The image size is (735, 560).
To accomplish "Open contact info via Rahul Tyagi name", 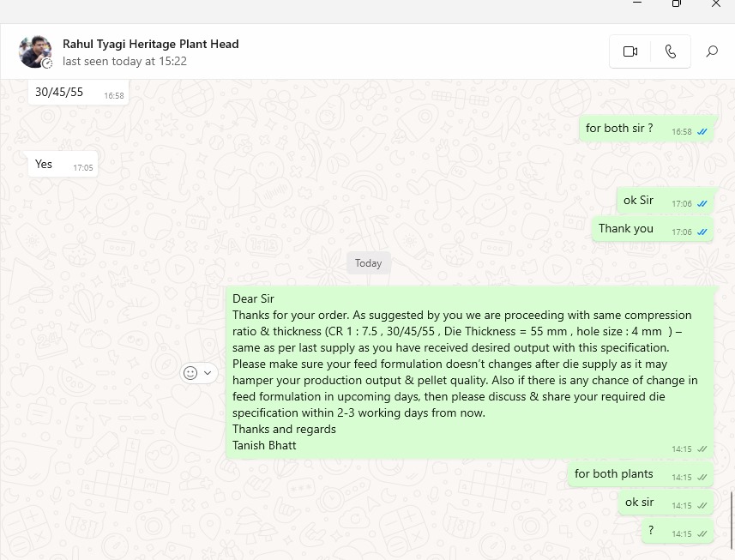I will click(x=150, y=44).
